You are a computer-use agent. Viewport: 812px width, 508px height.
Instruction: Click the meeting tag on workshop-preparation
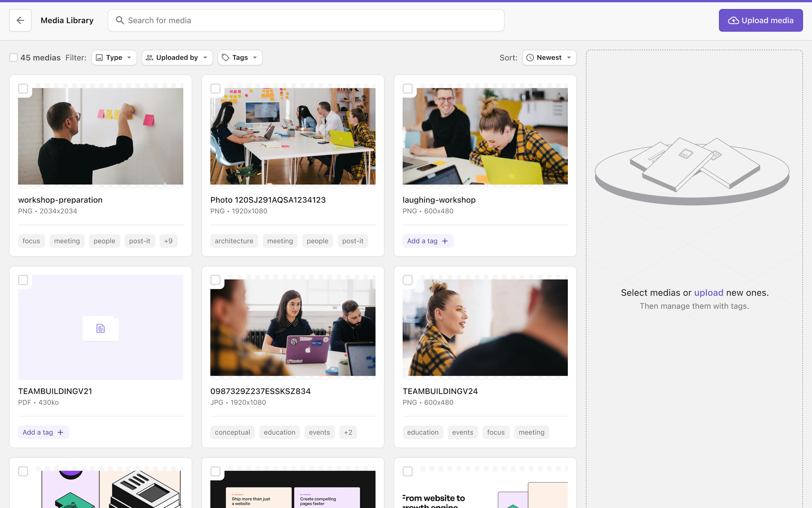67,241
